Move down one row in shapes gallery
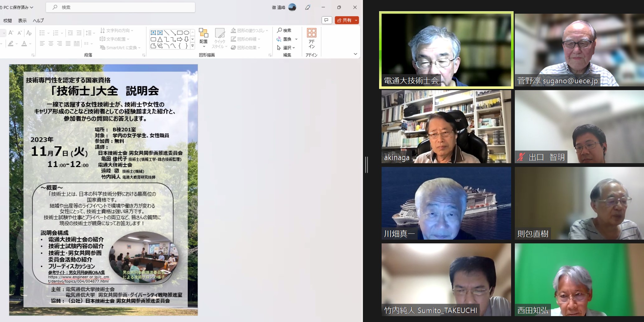 pyautogui.click(x=193, y=39)
